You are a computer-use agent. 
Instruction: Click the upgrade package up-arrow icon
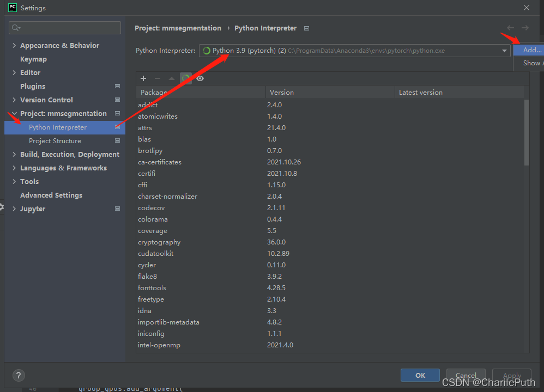171,78
